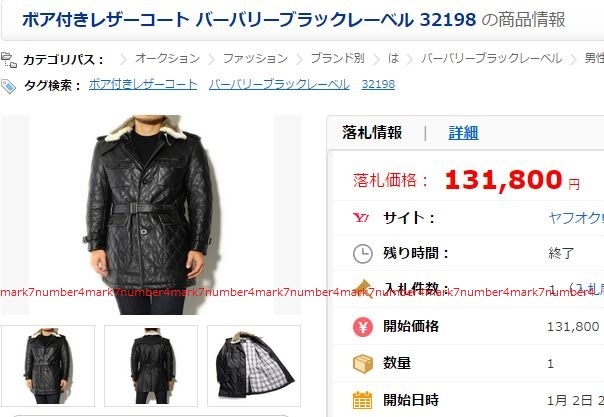604x417 pixels.
Task: Click the start date calendar icon
Action: (x=362, y=400)
